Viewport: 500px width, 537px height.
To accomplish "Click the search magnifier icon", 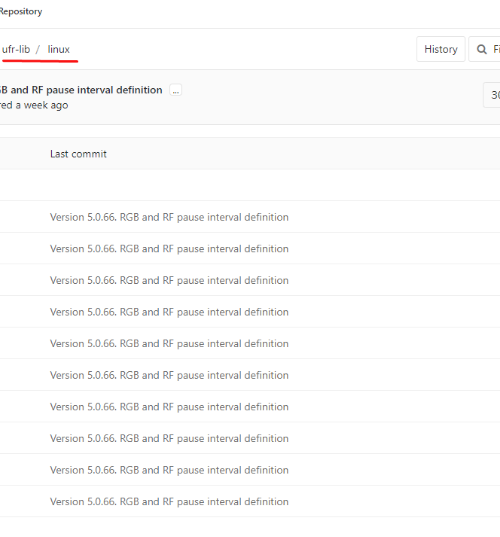I will click(482, 49).
